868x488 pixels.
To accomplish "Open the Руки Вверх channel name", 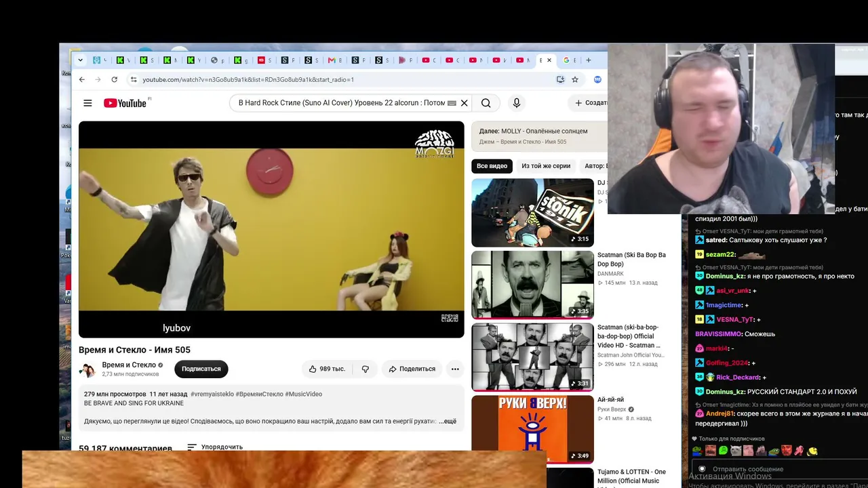I will click(x=612, y=409).
